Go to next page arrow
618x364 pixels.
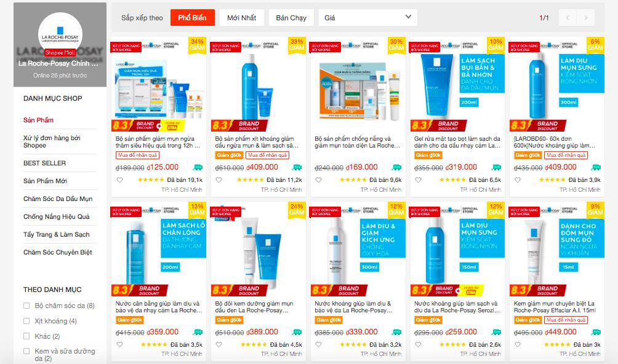click(585, 18)
